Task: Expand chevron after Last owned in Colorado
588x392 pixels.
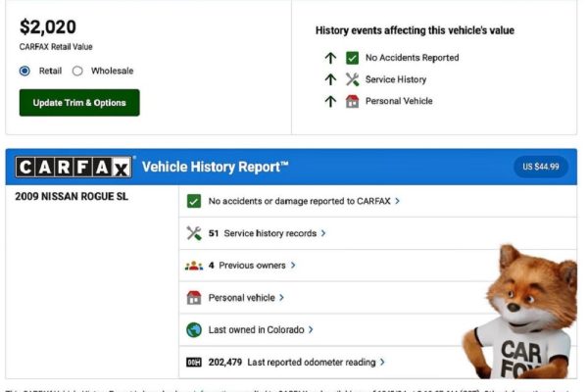Action: 311,330
